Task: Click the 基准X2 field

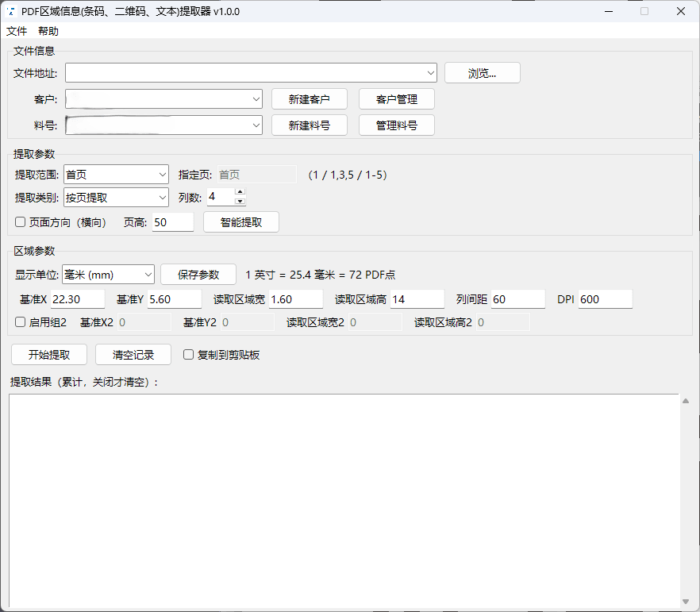Action: [144, 322]
